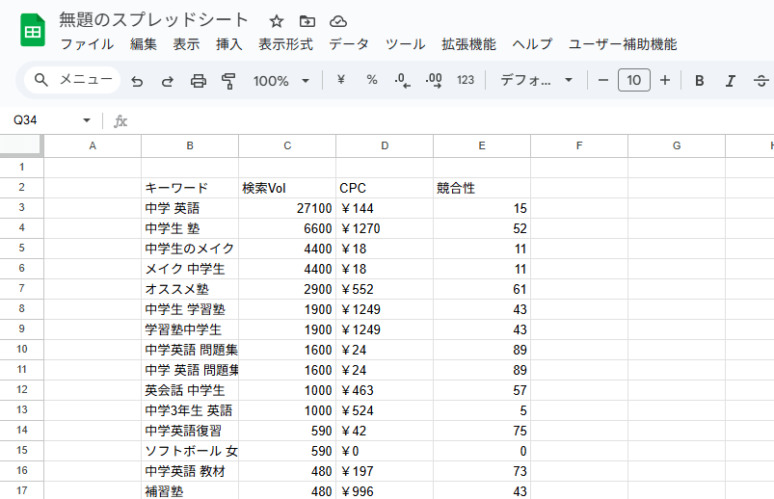Open the データ menu

click(349, 44)
